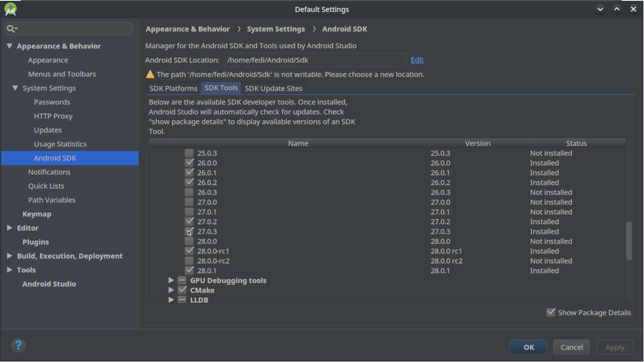
Task: Open the Keymap settings
Action: point(37,214)
